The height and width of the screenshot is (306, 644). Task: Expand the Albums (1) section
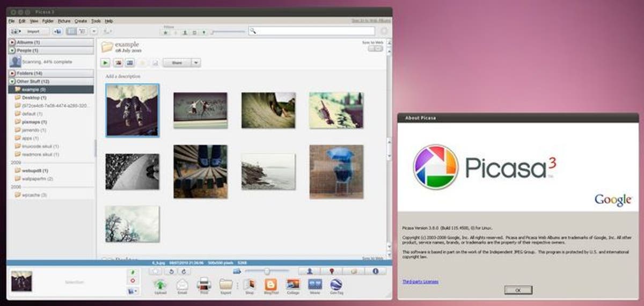(x=12, y=42)
